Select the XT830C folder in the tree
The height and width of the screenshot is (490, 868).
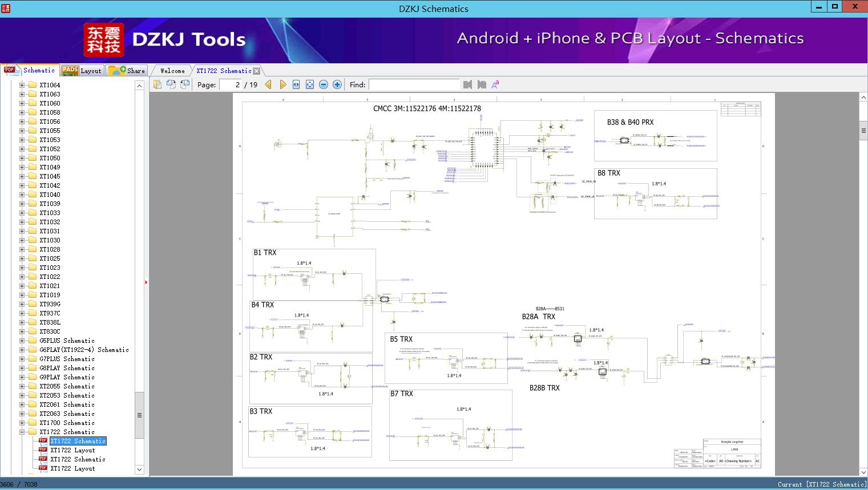[x=50, y=331]
